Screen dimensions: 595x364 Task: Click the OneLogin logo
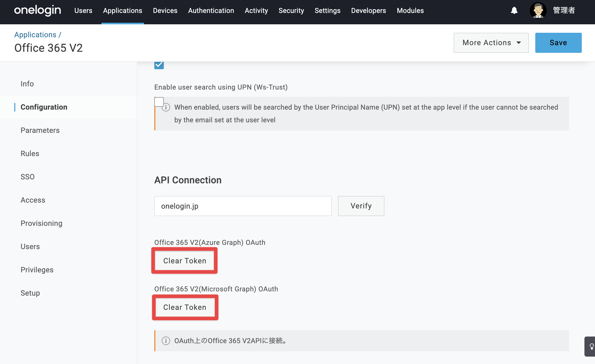click(38, 11)
